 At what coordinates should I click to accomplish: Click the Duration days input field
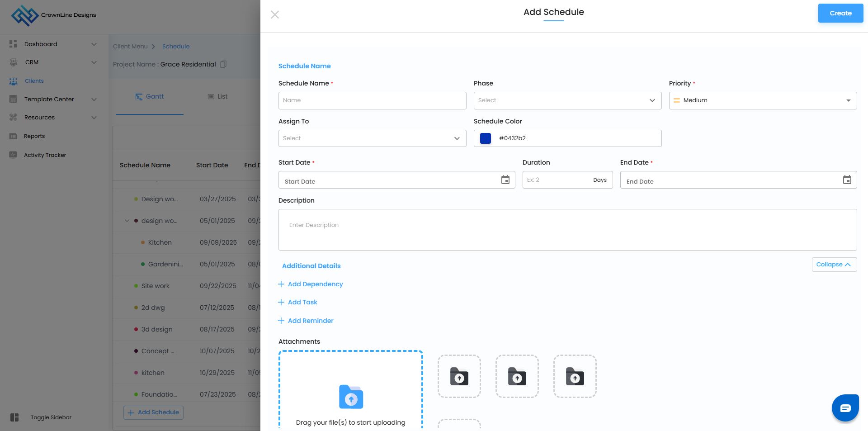point(567,180)
